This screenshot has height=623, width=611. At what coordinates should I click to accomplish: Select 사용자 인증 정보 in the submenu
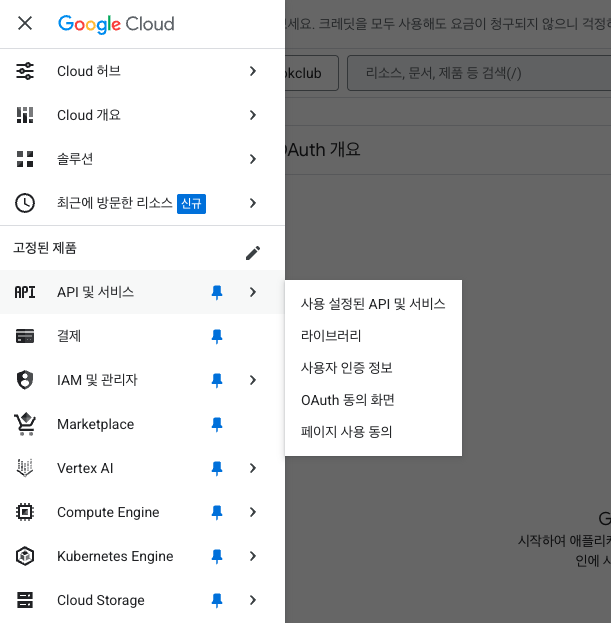373,368
